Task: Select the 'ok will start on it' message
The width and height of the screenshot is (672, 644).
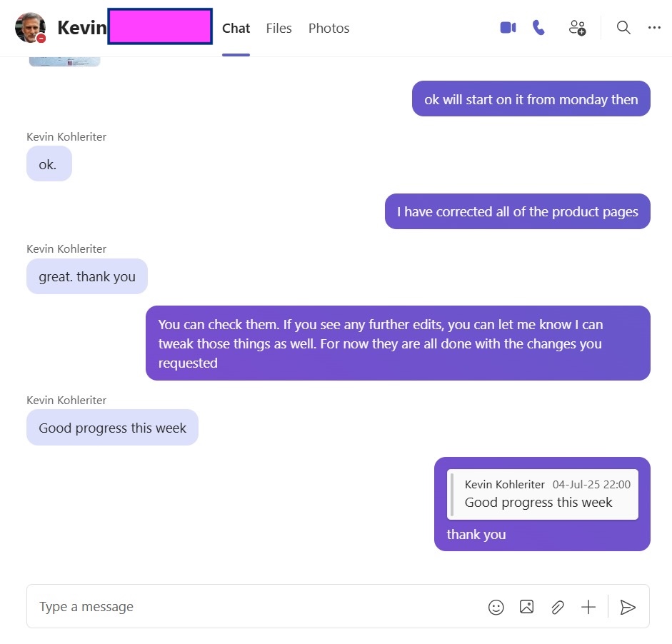Action: pyautogui.click(x=531, y=99)
